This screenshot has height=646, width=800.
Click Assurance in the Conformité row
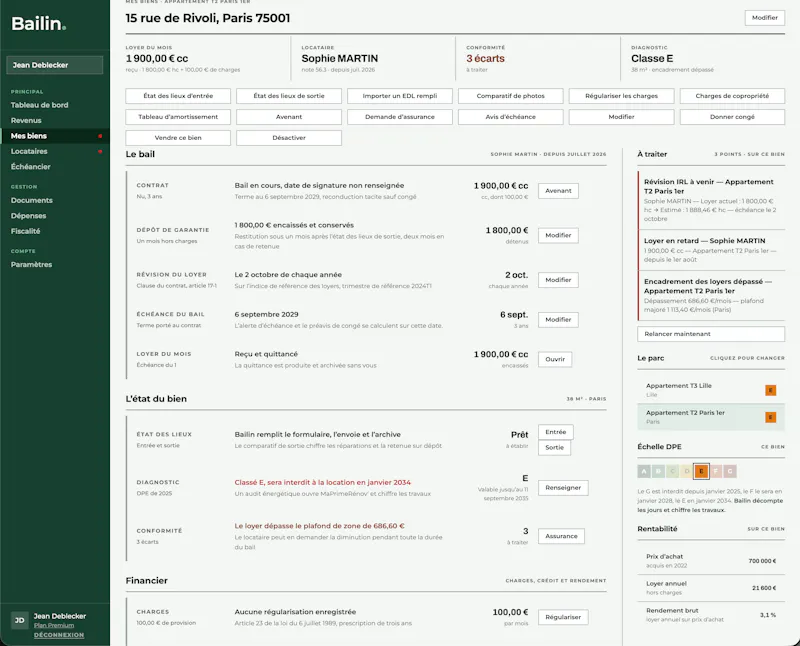(x=561, y=536)
